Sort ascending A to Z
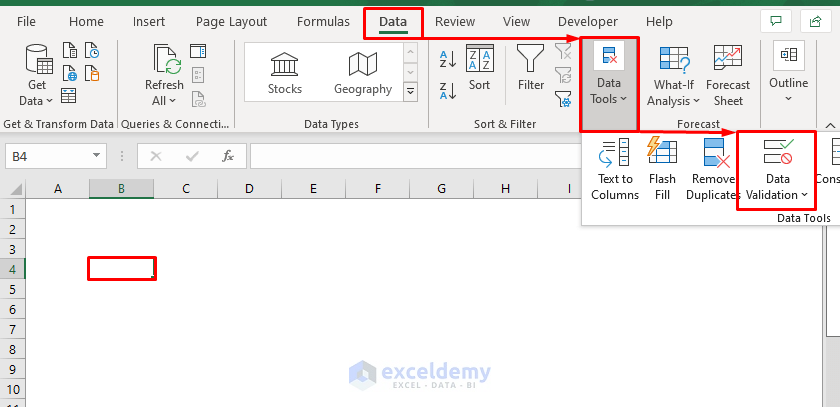Image resolution: width=840 pixels, height=407 pixels. click(x=448, y=59)
